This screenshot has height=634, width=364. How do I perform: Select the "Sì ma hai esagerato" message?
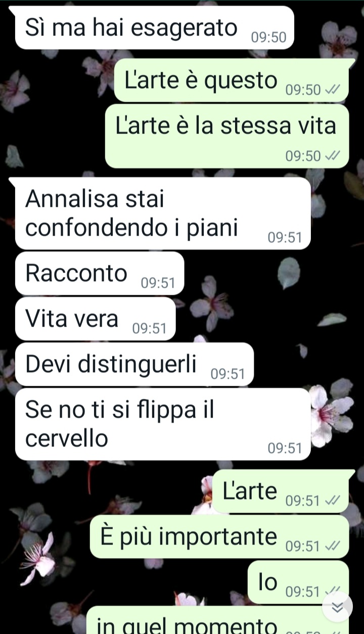click(154, 28)
